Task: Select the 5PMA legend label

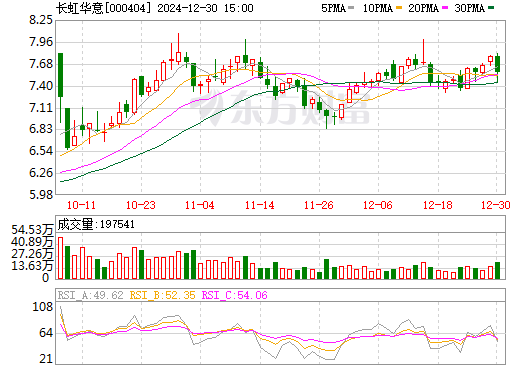Action: tap(333, 8)
